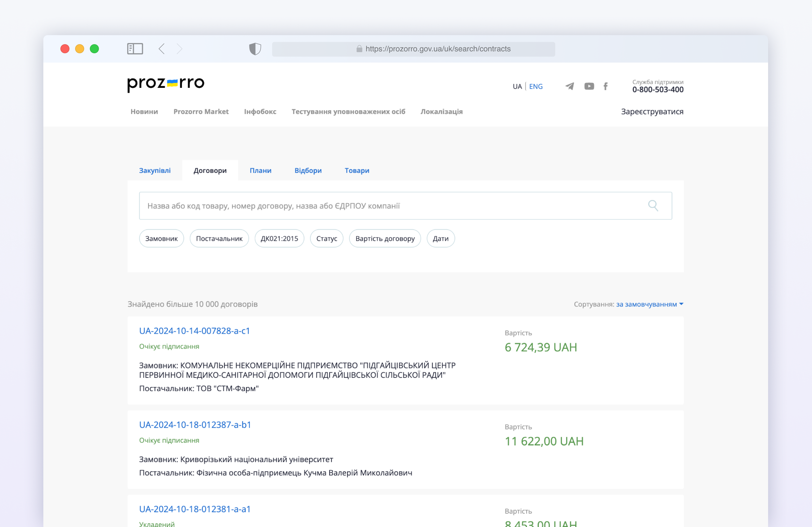
Task: Click supplier text ТОВ "СТМ-Фарм"
Action: tap(227, 388)
